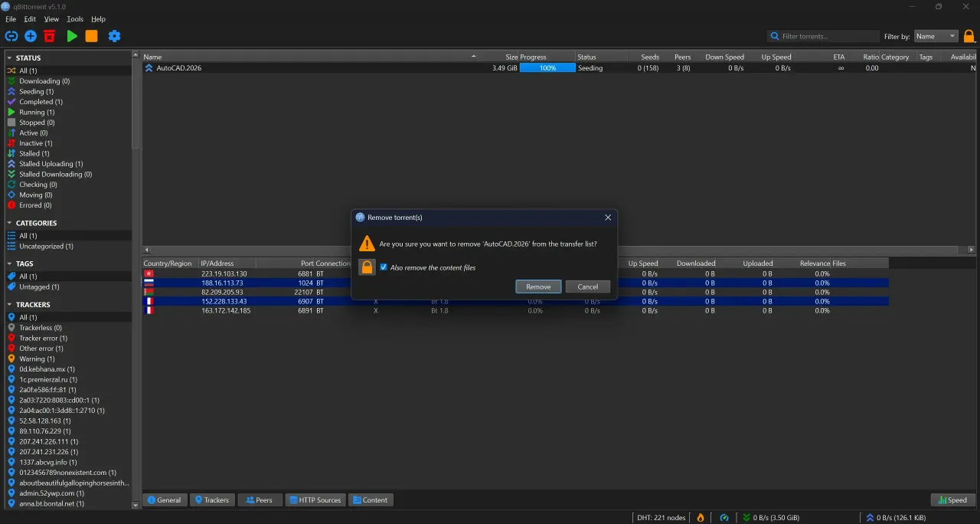The height and width of the screenshot is (524, 980).
Task: Toggle the lock icon in the Remove dialog
Action: tap(367, 267)
